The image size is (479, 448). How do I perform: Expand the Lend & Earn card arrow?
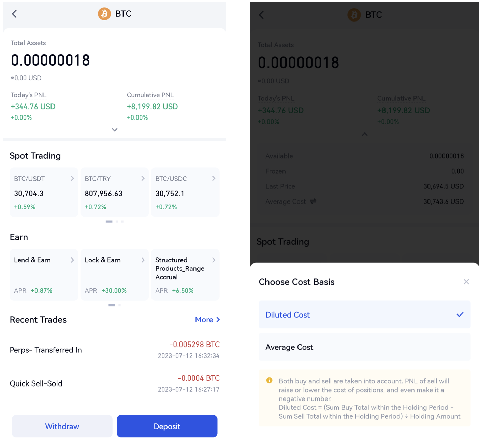72,260
